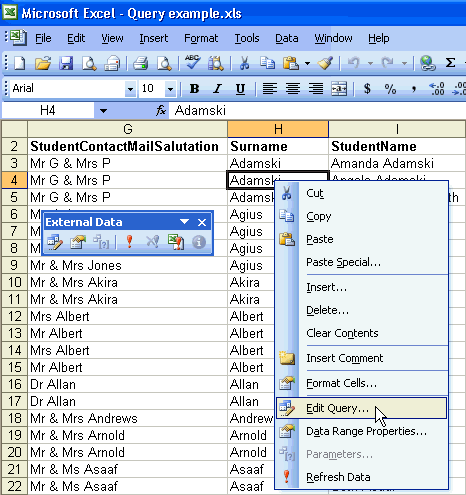Apply Comma style icon
Image resolution: width=466 pixels, height=495 pixels.
(413, 89)
